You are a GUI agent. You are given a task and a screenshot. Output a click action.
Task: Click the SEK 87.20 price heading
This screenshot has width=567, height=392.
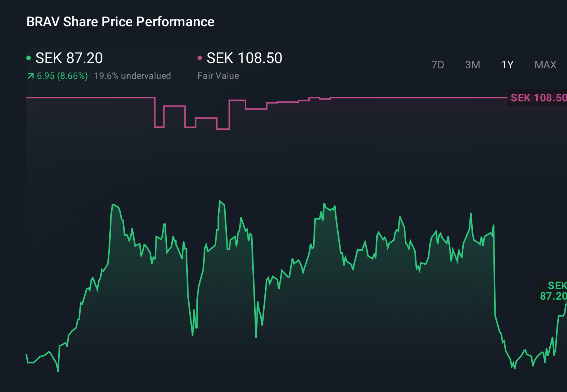click(x=69, y=58)
